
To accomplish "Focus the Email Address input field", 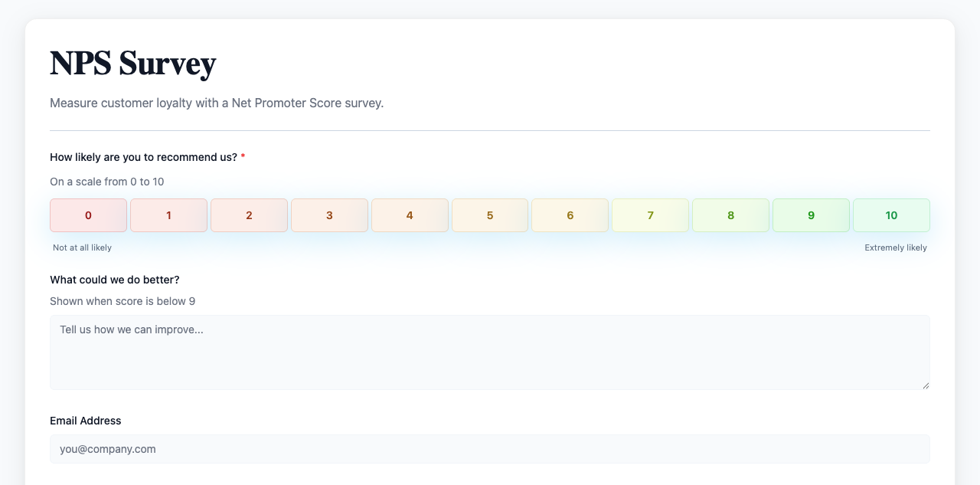I will tap(490, 449).
